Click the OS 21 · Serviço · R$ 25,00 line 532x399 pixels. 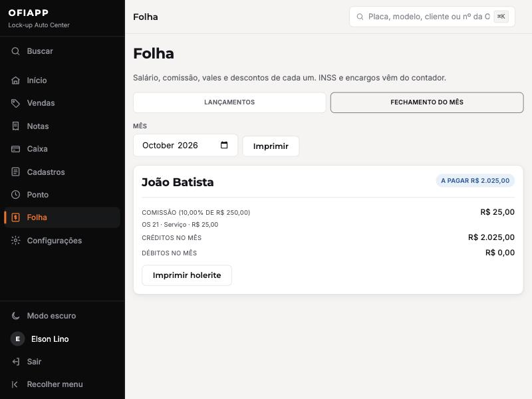[x=180, y=225]
